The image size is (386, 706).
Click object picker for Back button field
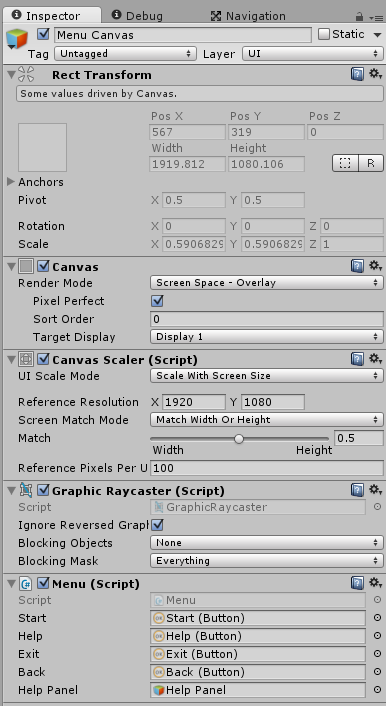tap(377, 672)
